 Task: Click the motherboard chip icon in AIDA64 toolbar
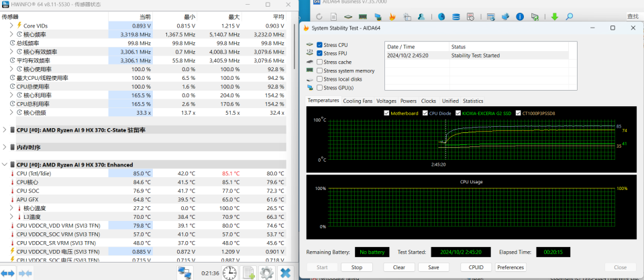(348, 17)
